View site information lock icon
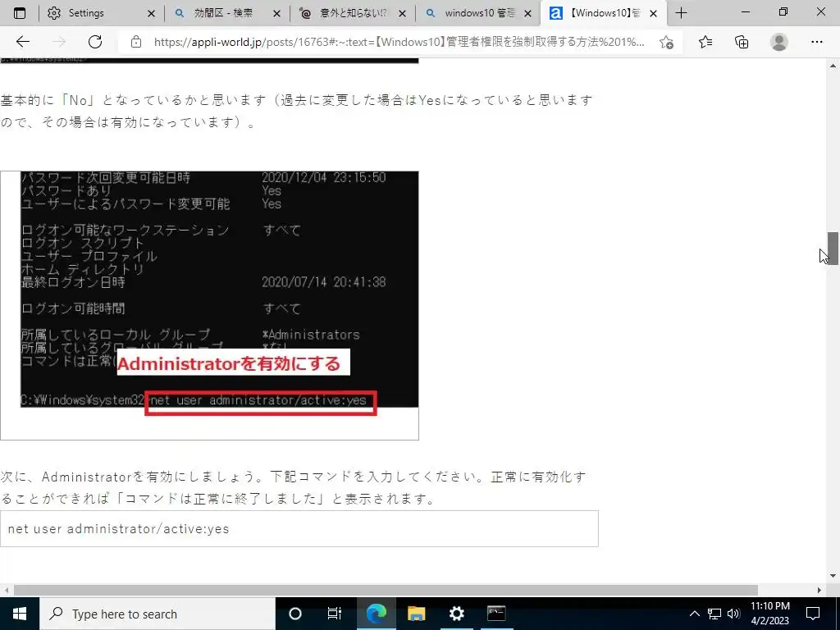This screenshot has width=840, height=630. 136,42
